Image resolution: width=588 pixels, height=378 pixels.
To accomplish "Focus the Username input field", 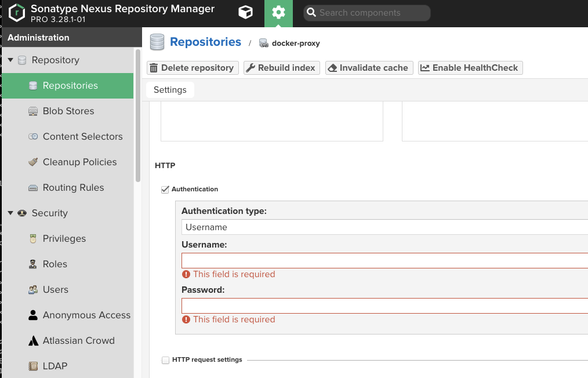I will coord(384,261).
